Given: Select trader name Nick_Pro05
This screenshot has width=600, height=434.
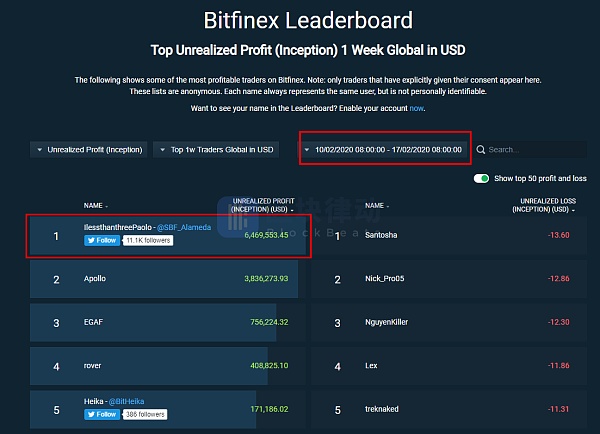Looking at the screenshot, I should (385, 279).
